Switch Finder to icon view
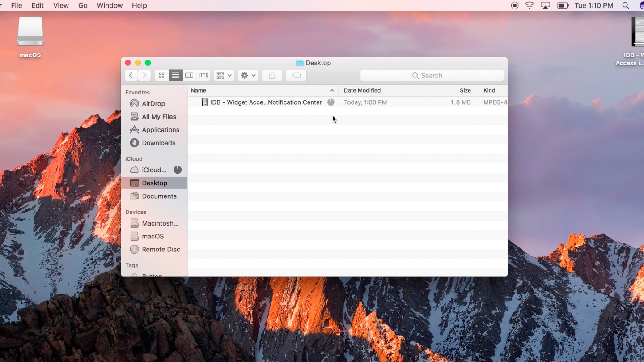The image size is (644, 362). (161, 76)
